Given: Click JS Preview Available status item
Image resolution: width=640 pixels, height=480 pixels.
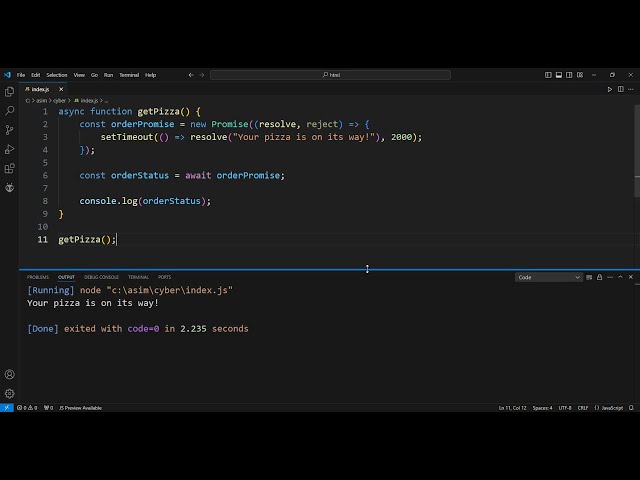Looking at the screenshot, I should [80, 408].
